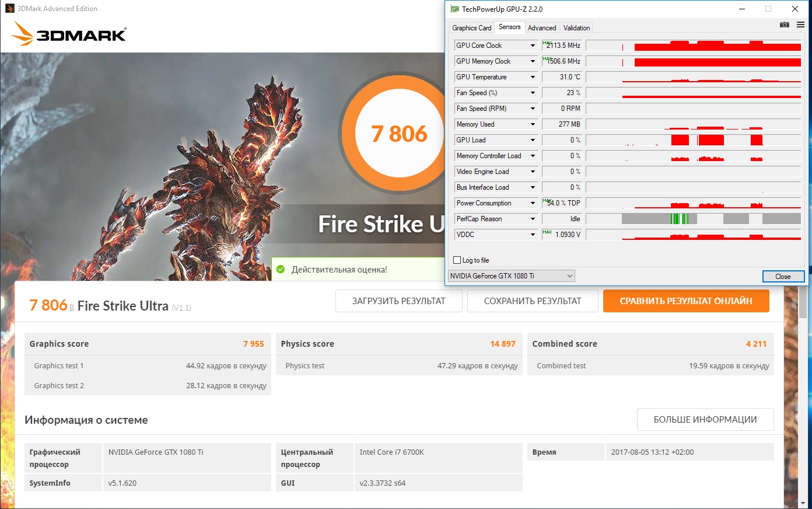Click the timestamp 2017-08-05 13:12 +02:00
This screenshot has height=509, width=812.
[x=653, y=452]
